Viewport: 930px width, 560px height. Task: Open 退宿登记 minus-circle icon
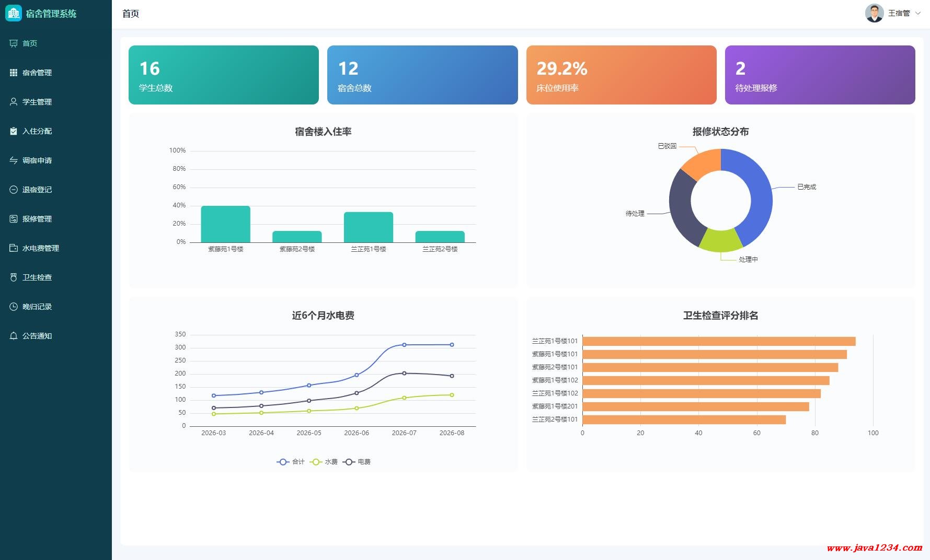tap(14, 190)
